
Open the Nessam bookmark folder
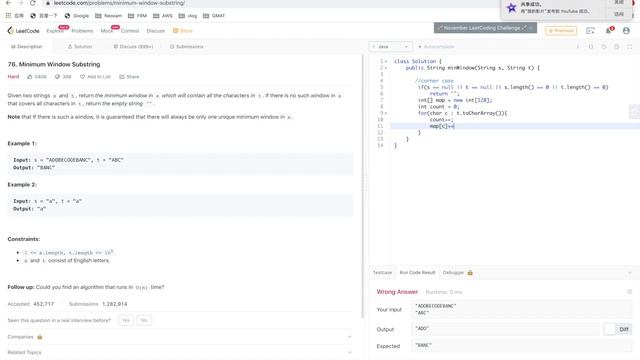pyautogui.click(x=109, y=16)
